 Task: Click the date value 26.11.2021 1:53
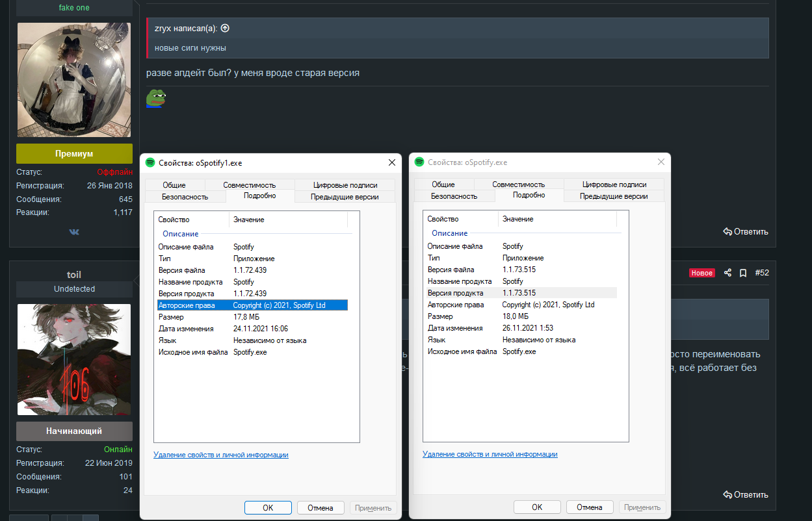(x=528, y=328)
